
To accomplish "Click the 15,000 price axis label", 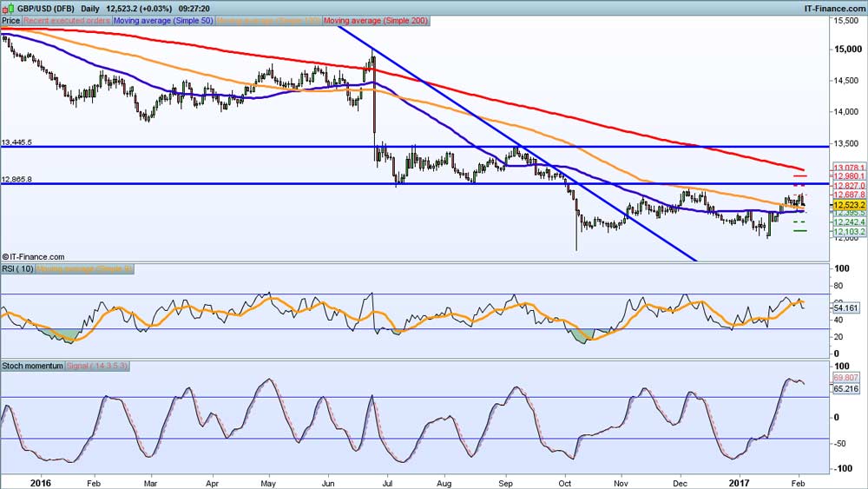I will click(x=846, y=50).
